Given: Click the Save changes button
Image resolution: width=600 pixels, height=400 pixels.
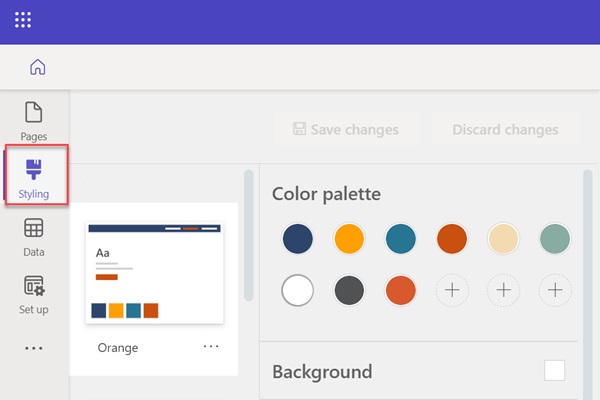Looking at the screenshot, I should click(x=347, y=129).
